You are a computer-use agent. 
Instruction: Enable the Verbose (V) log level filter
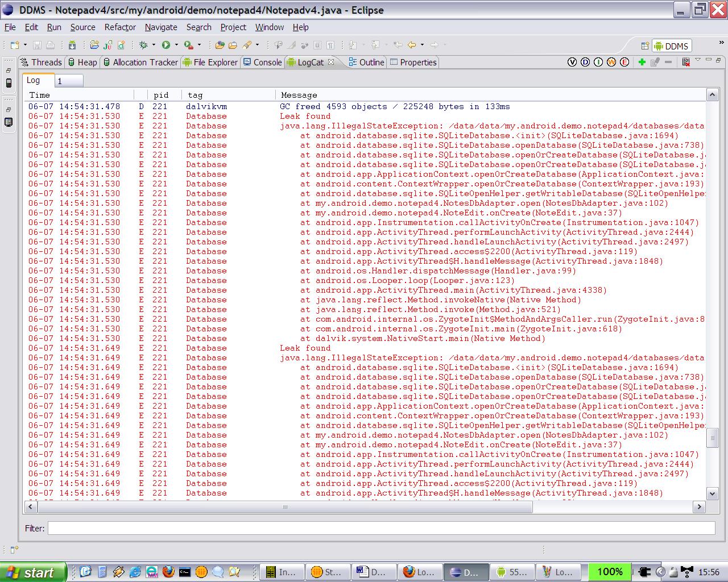point(571,62)
